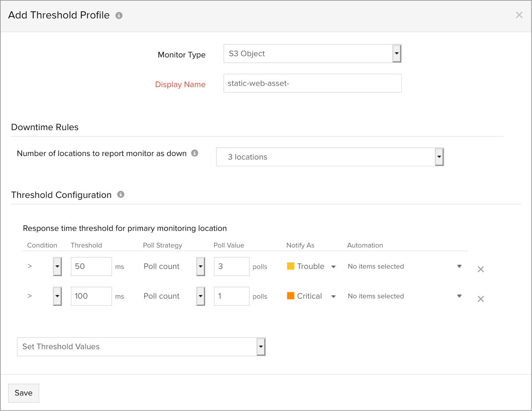Open Automation selector for the Critical rule
Viewport: 532px width, 411px height.
point(460,296)
